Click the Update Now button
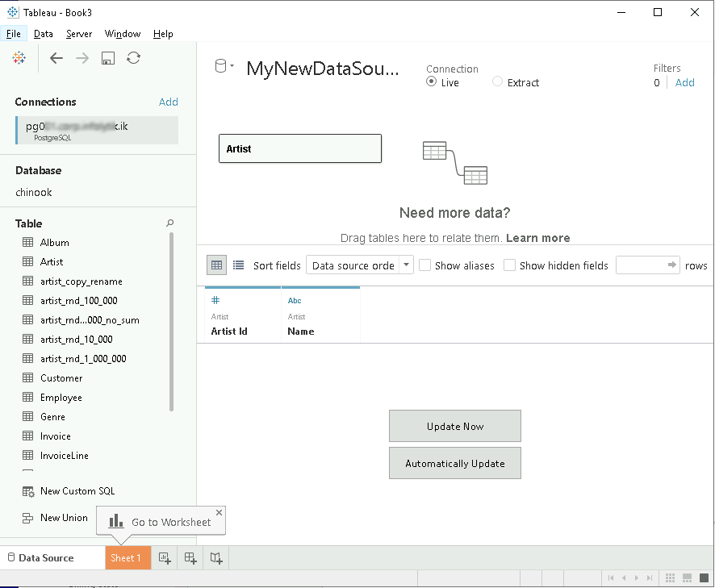 pyautogui.click(x=454, y=426)
